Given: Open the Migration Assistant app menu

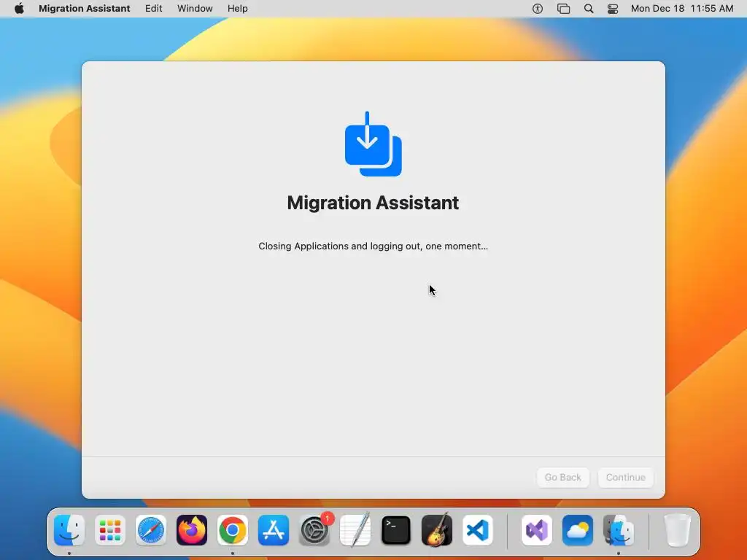Looking at the screenshot, I should (85, 9).
